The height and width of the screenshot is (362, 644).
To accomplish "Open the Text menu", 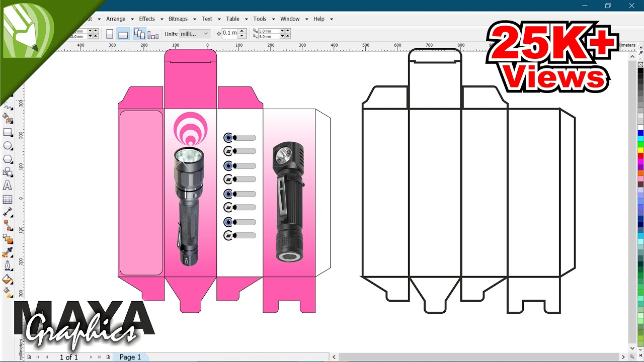I will coord(207,19).
